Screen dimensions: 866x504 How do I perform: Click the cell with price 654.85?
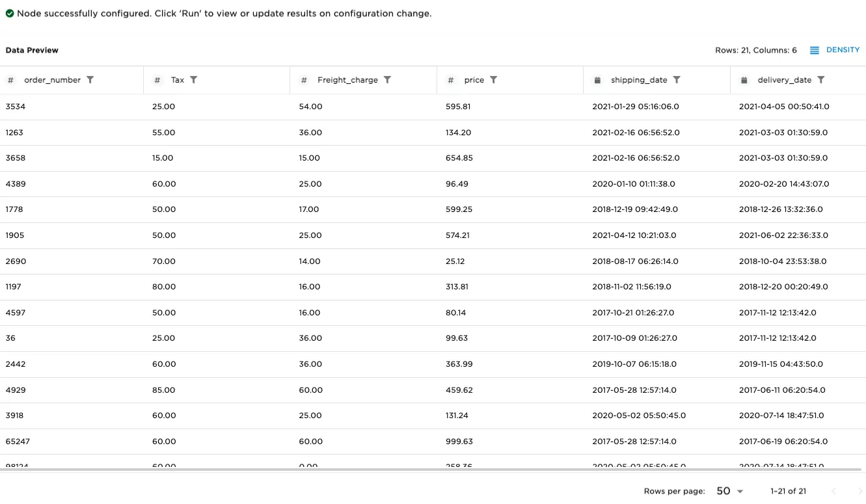coord(459,158)
